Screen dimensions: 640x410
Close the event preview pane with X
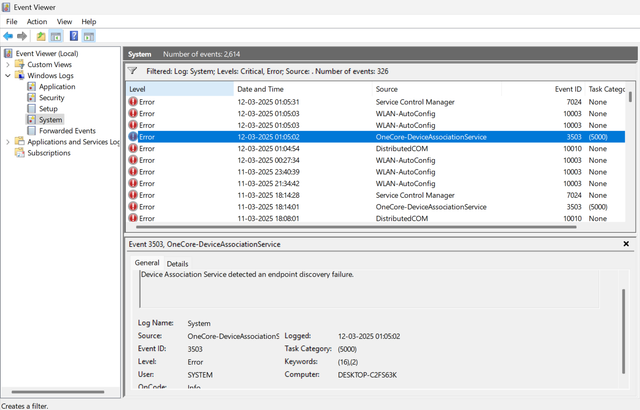[626, 244]
